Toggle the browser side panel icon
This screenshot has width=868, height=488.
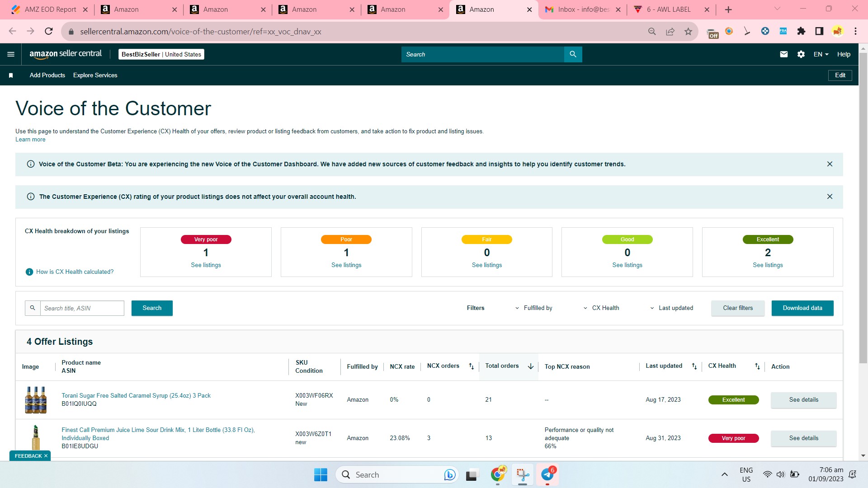click(x=819, y=31)
